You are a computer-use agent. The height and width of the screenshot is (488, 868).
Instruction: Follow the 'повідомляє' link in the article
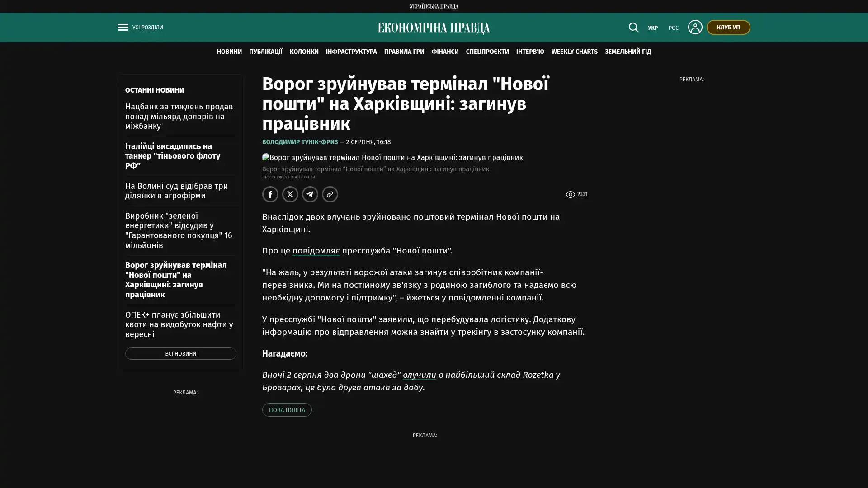click(x=316, y=250)
